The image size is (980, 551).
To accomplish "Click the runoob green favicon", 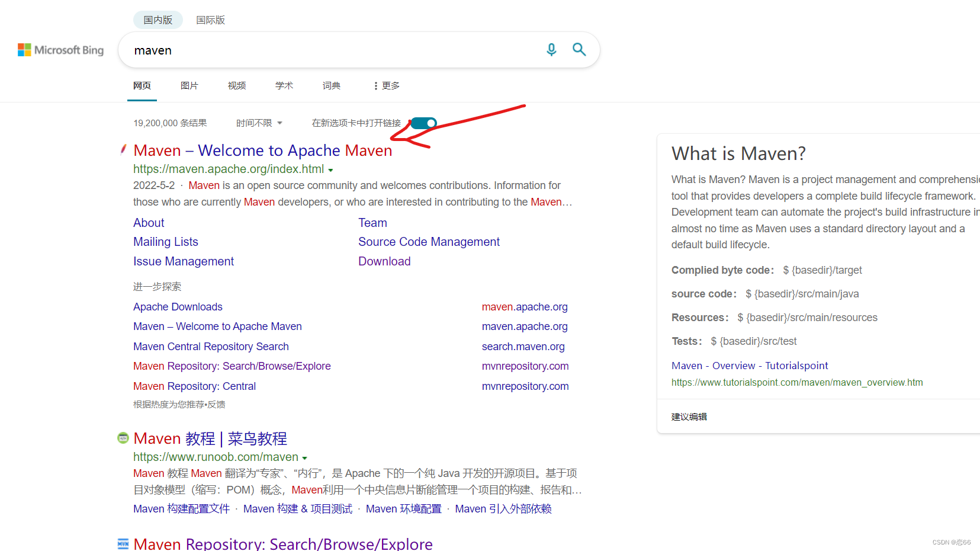I will coord(123,438).
